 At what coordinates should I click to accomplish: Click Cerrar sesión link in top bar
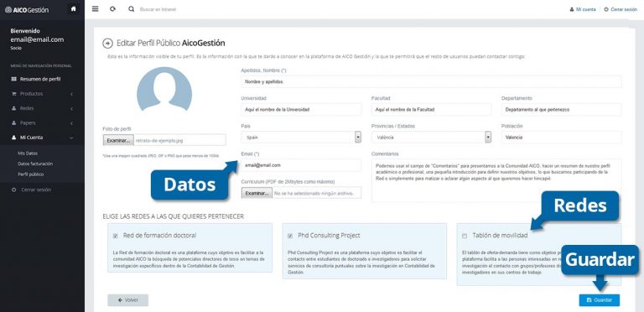[624, 9]
